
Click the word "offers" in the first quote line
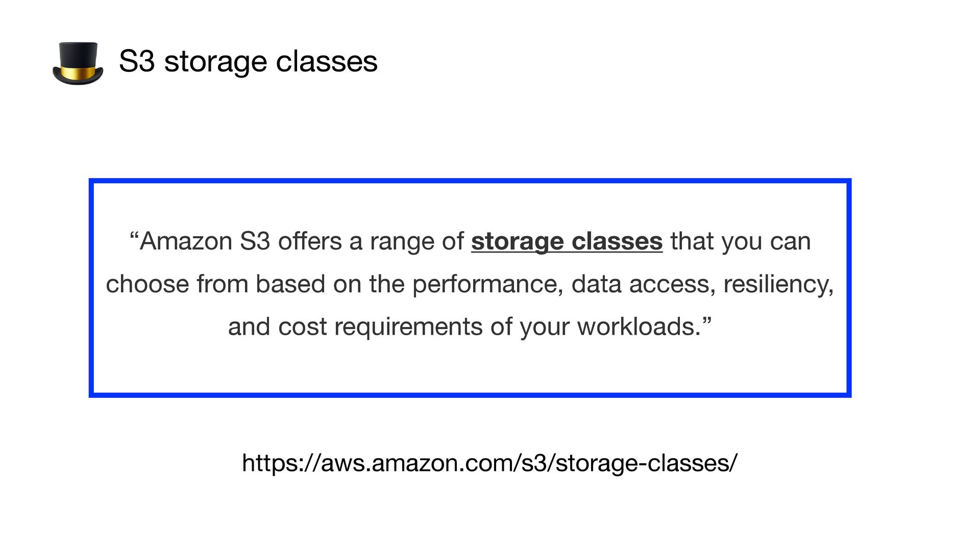[309, 241]
